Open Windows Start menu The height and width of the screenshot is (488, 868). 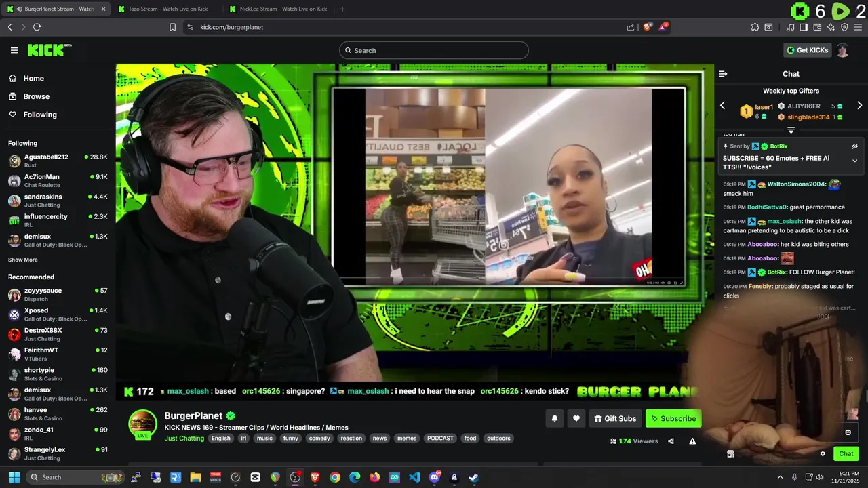coord(14,477)
